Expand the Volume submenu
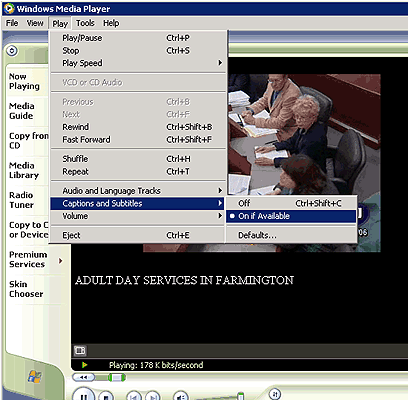The height and width of the screenshot is (400, 408). [x=138, y=216]
